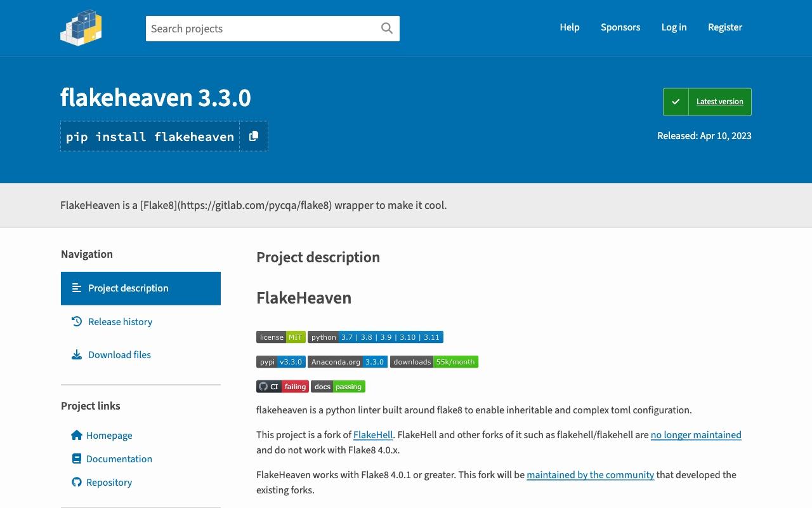812x508 pixels.
Task: Click the Homepage house icon
Action: (x=77, y=435)
